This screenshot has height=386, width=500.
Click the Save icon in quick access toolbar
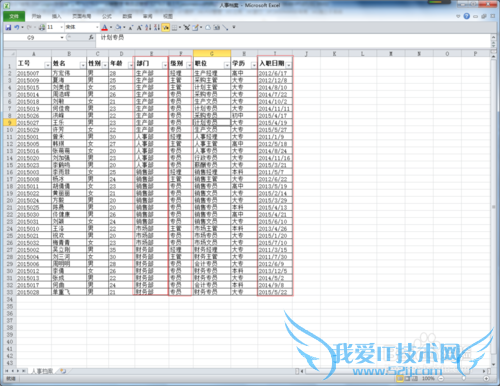[x=8, y=27]
